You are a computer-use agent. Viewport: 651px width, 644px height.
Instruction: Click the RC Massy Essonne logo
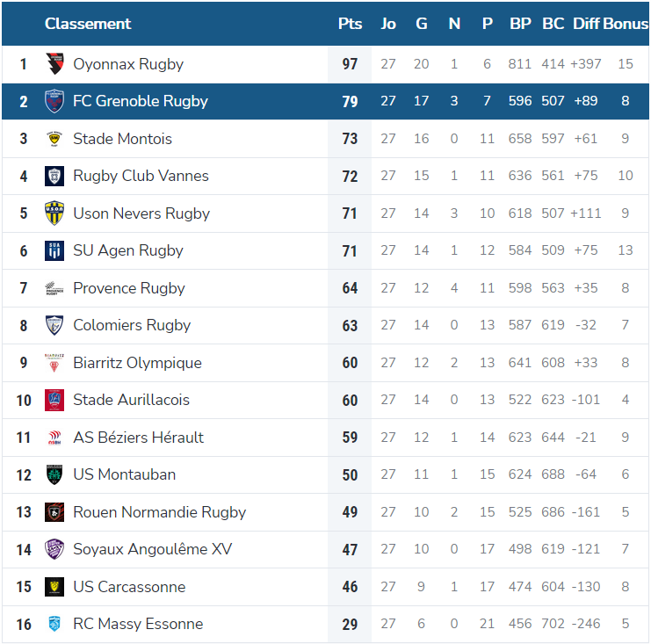tap(54, 624)
